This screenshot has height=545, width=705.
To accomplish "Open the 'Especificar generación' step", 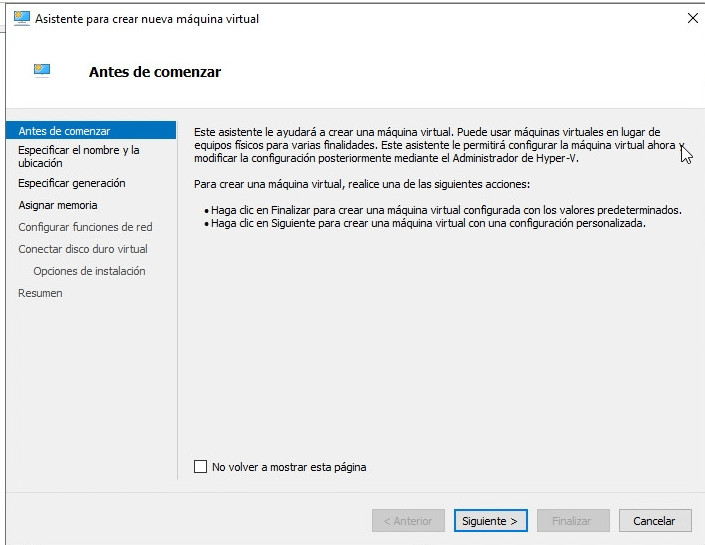I will [x=71, y=183].
